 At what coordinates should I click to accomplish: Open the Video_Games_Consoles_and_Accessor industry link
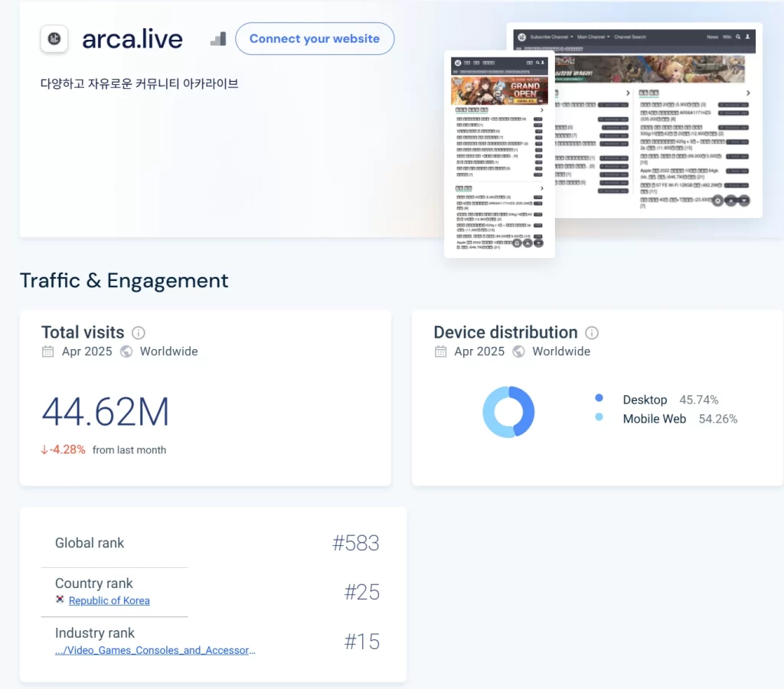(x=155, y=650)
